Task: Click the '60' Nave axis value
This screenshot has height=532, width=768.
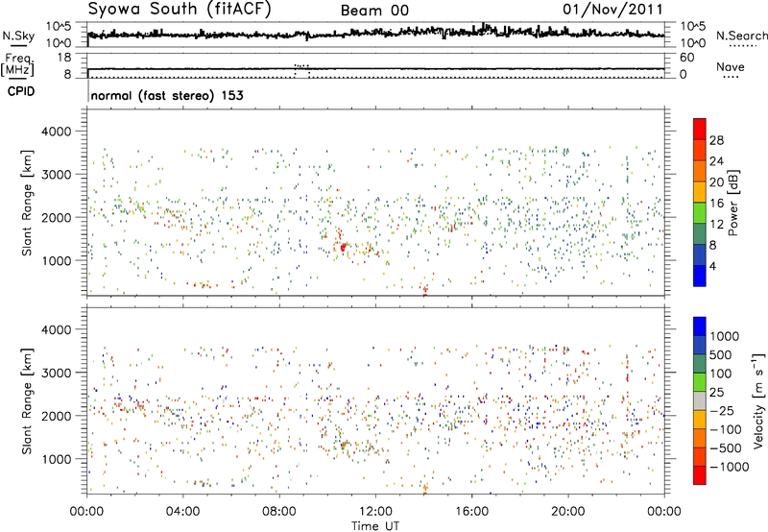Action: click(686, 58)
